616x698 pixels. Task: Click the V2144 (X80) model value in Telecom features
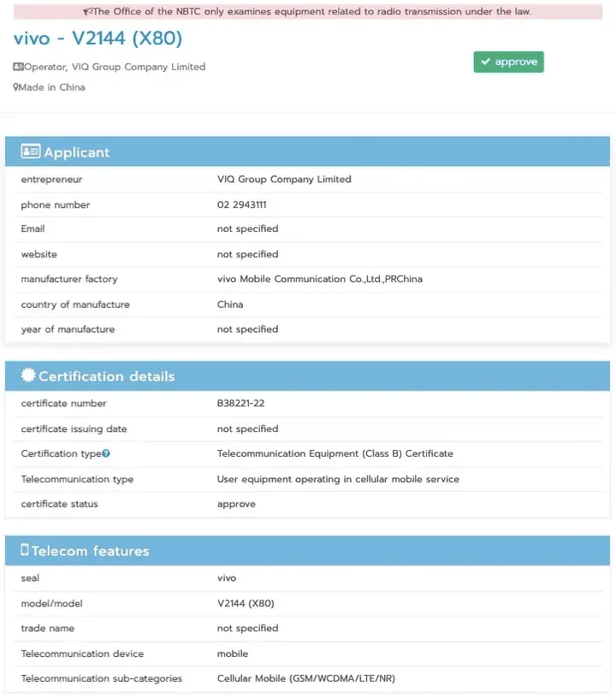click(x=246, y=604)
